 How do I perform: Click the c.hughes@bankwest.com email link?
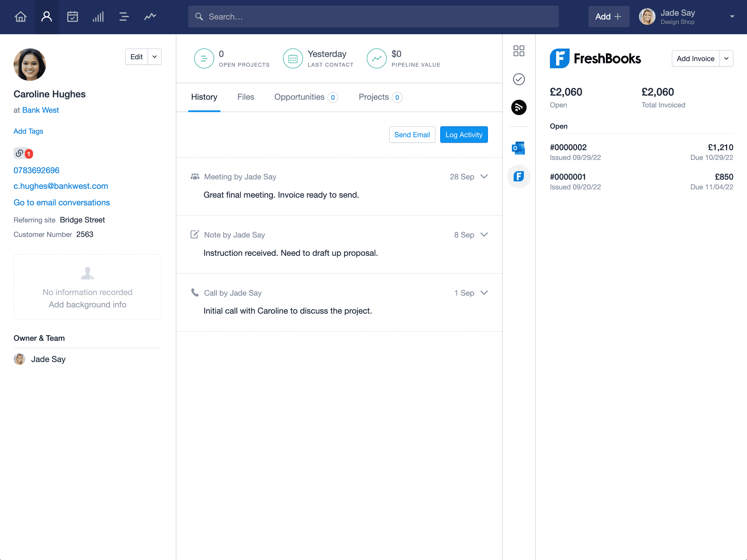click(60, 186)
